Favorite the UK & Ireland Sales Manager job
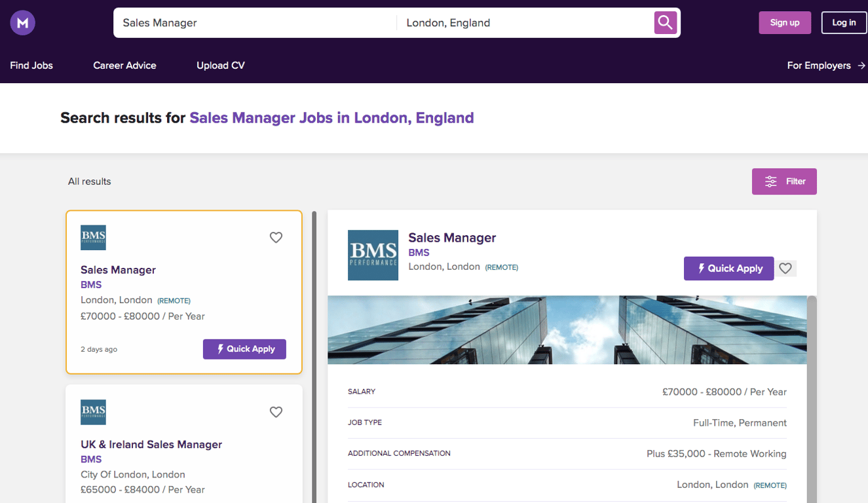This screenshot has width=868, height=503. 276,412
